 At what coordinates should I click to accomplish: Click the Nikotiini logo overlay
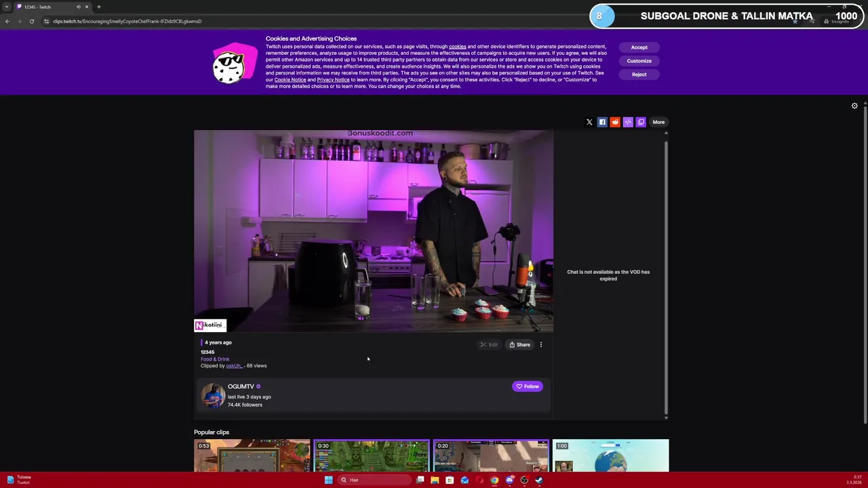(210, 325)
